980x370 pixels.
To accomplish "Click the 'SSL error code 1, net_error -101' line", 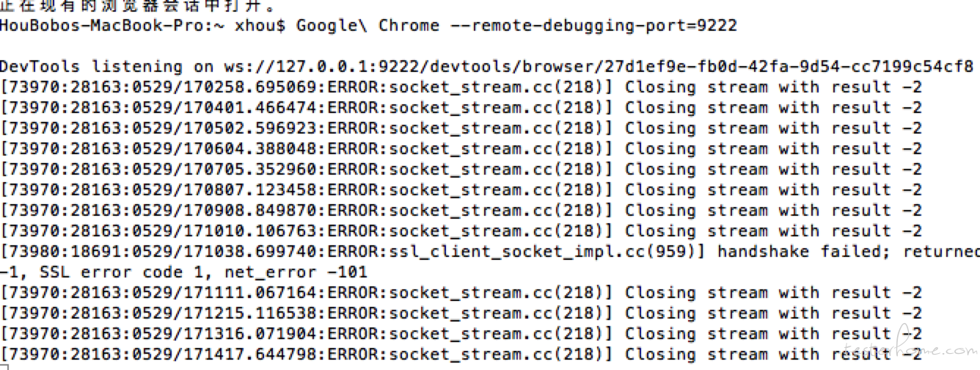I will coord(183,272).
